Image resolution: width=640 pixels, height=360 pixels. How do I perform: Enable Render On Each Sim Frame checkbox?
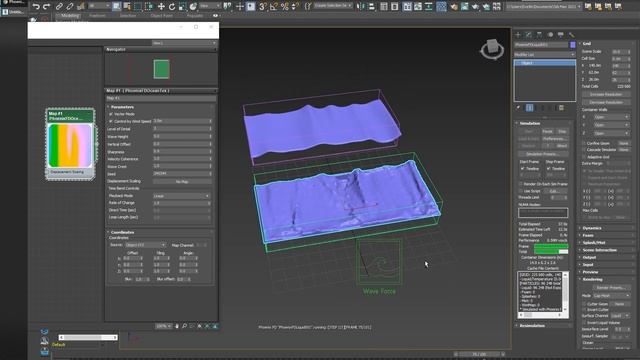(x=520, y=184)
